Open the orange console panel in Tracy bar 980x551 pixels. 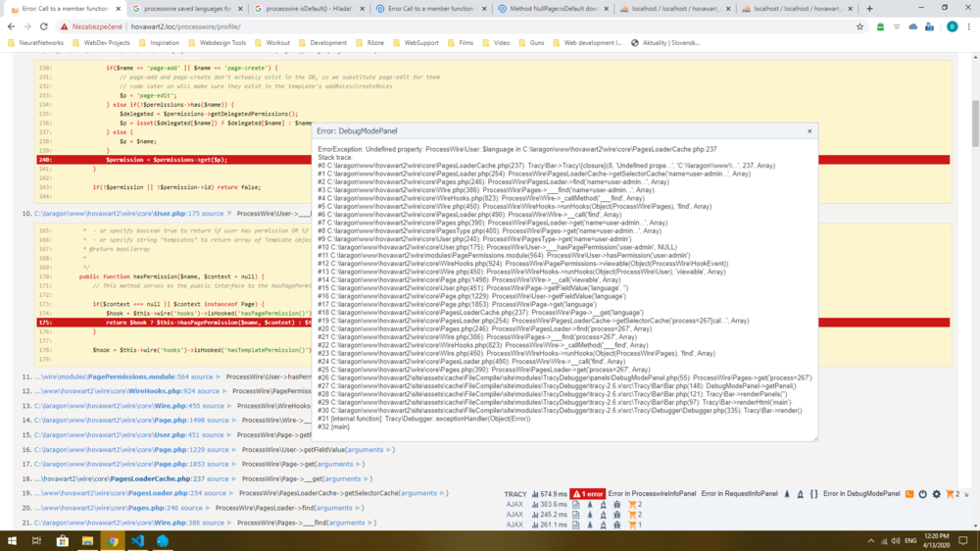click(909, 494)
